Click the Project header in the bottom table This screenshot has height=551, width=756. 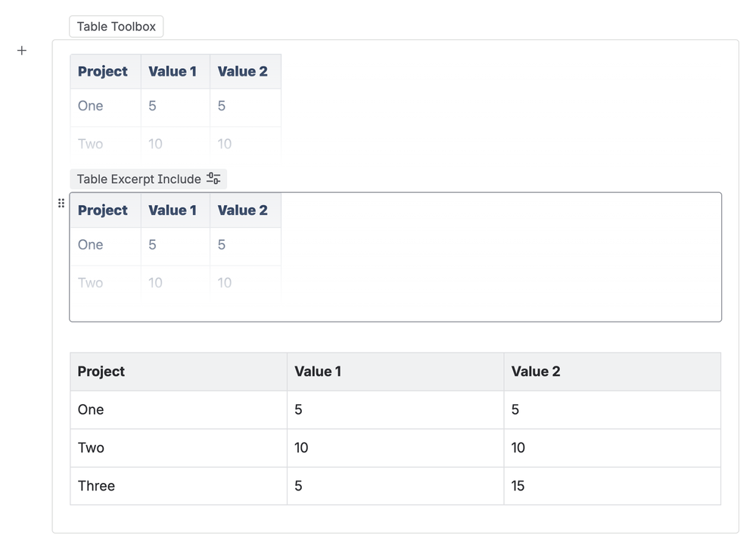[x=101, y=372]
